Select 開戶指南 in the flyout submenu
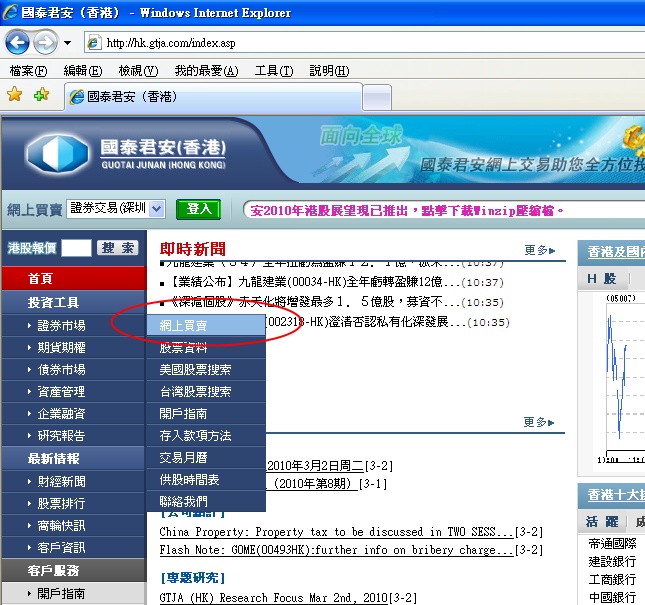The width and height of the screenshot is (645, 605). point(206,413)
